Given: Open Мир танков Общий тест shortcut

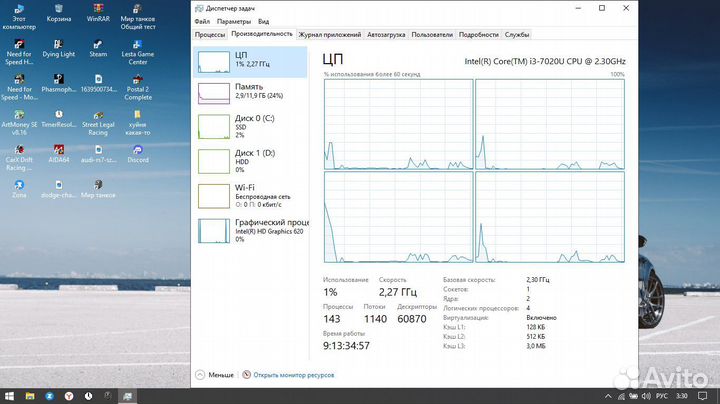Looking at the screenshot, I should click(x=138, y=17).
